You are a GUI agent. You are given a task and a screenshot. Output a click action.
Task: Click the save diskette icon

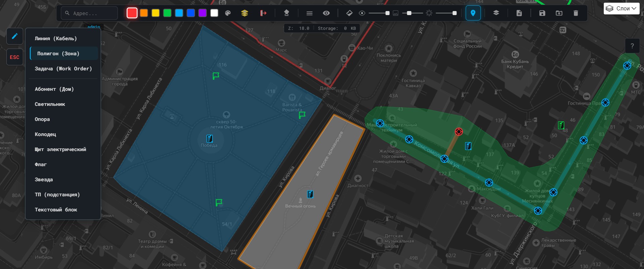coord(542,13)
